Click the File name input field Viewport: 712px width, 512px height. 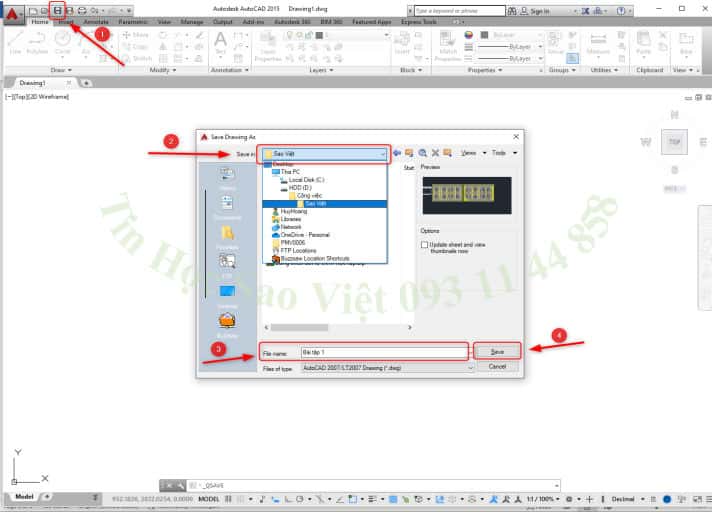(x=384, y=352)
